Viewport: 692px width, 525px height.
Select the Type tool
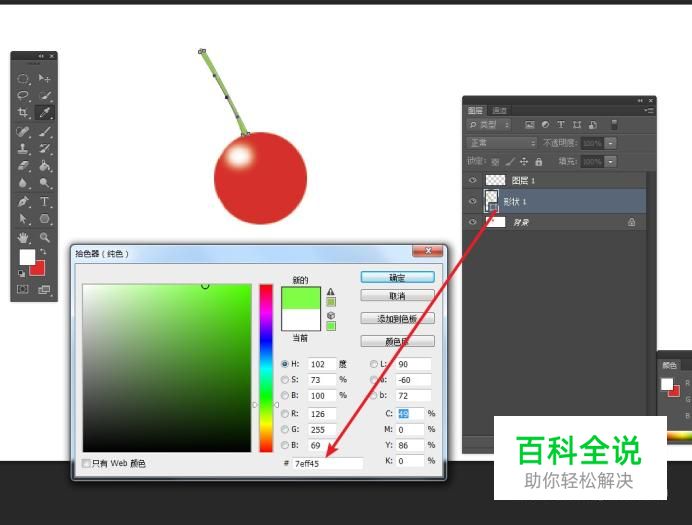tap(44, 202)
